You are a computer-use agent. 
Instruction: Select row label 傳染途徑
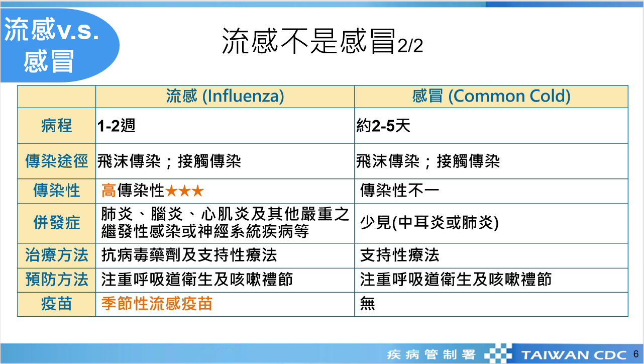coord(57,161)
